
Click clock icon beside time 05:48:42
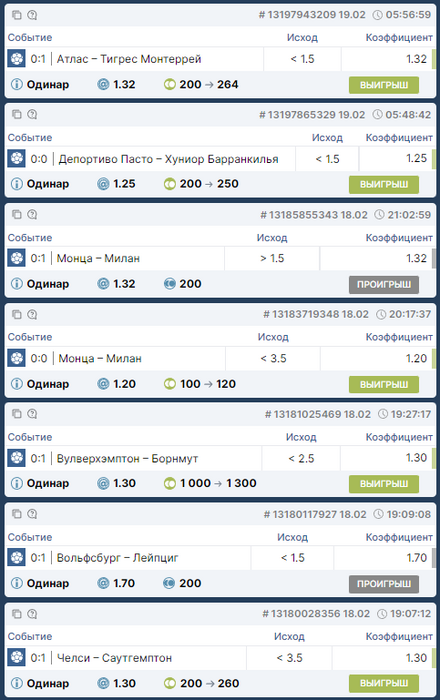click(378, 115)
